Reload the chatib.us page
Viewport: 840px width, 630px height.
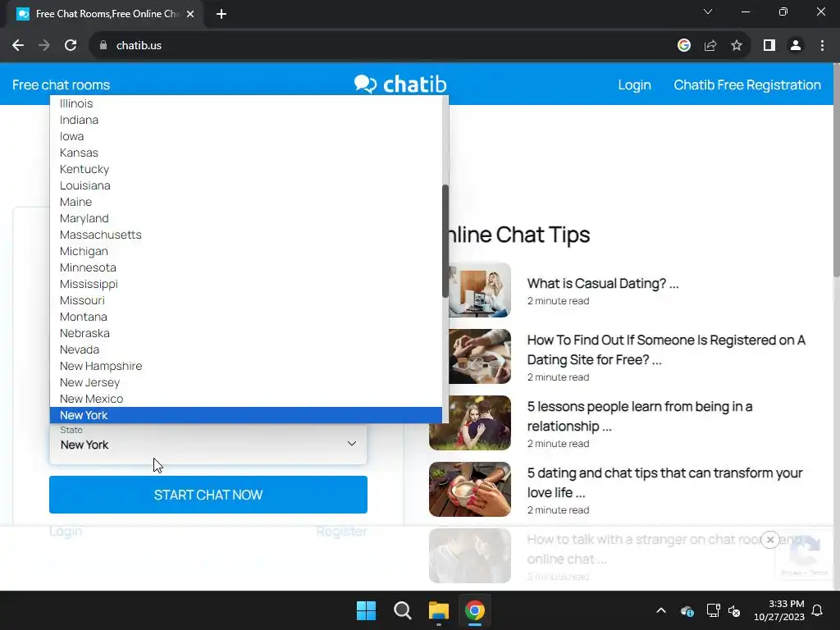coord(71,46)
